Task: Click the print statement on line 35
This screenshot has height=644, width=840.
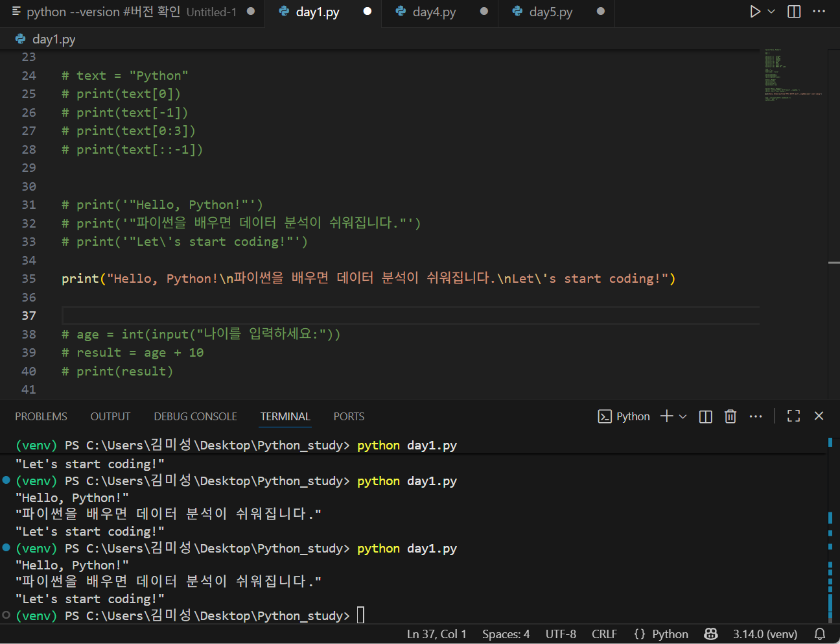Action: (368, 279)
